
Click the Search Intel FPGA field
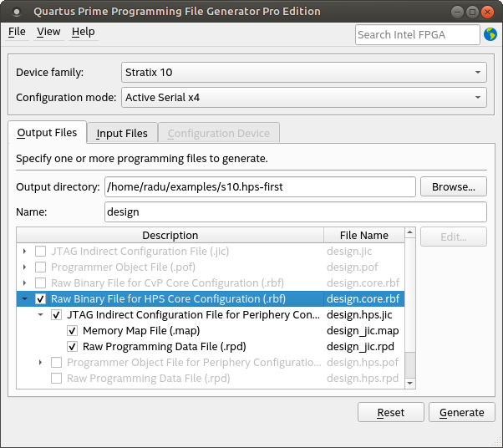coord(417,34)
